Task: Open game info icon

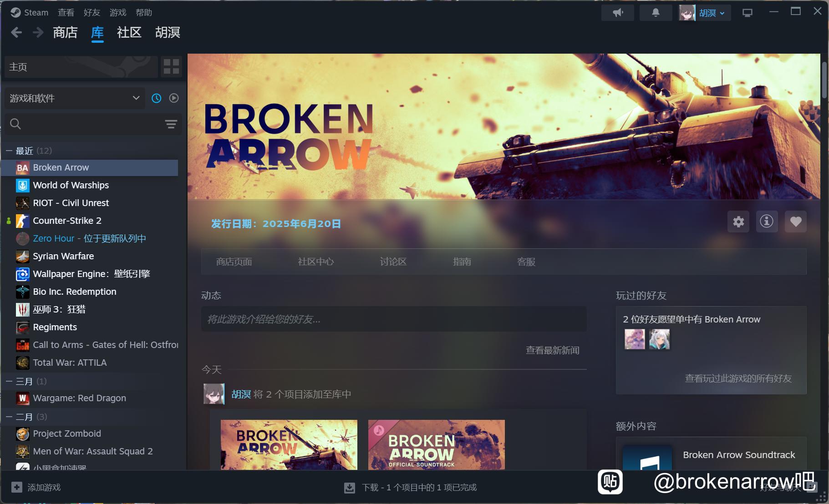Action: coord(767,222)
